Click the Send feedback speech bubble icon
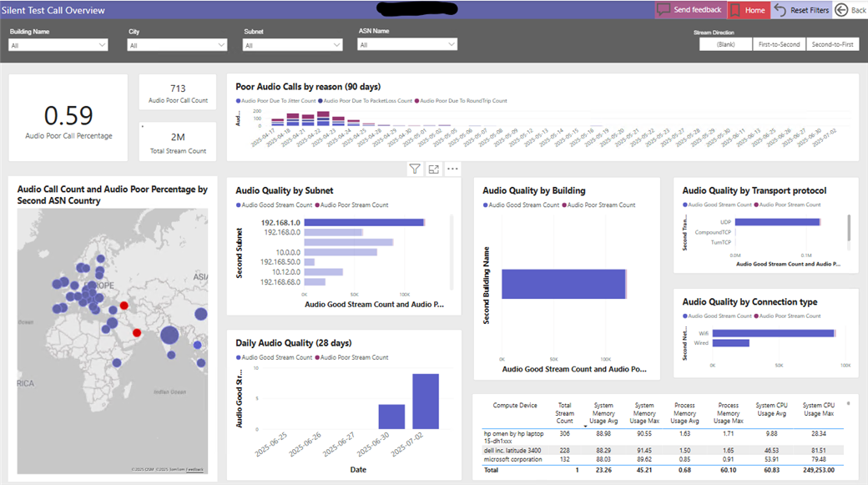868x485 pixels. pos(664,10)
